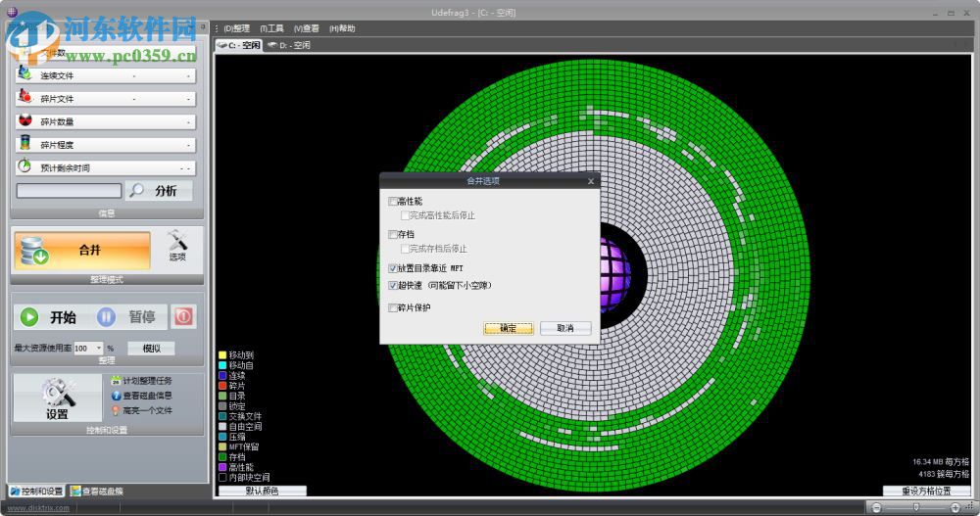The image size is (980, 516).
Task: Open Settings (设置) with the gear icon
Action: pos(57,398)
